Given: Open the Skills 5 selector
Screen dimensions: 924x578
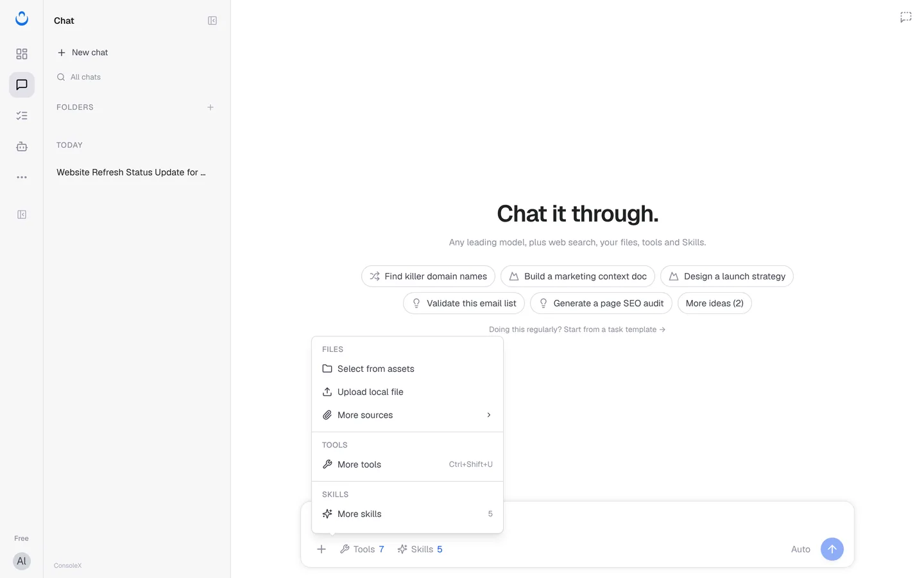Looking at the screenshot, I should [x=420, y=549].
